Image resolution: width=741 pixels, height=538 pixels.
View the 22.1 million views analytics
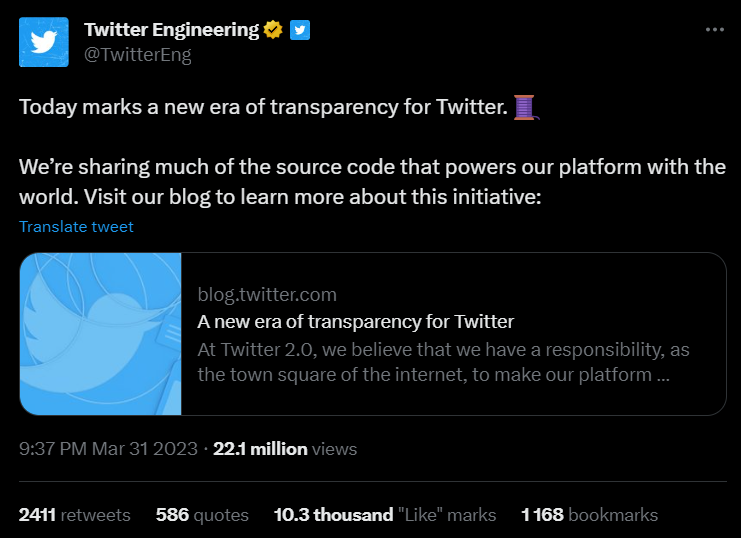[x=285, y=449]
